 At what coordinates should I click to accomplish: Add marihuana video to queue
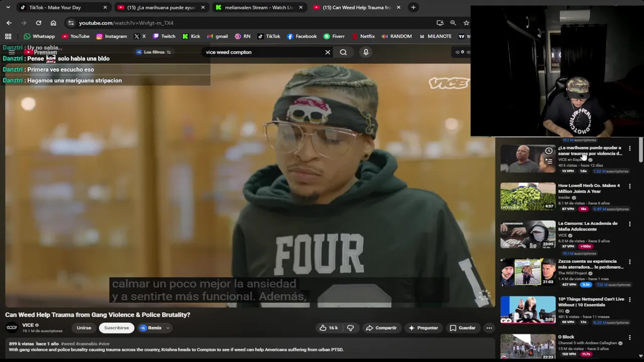(x=549, y=161)
